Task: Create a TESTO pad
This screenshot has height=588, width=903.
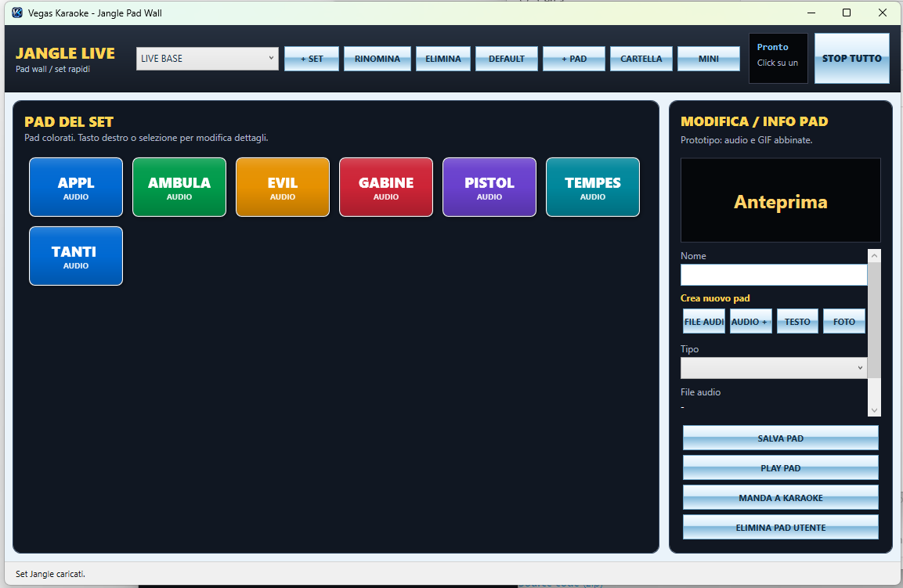Action: pos(797,321)
